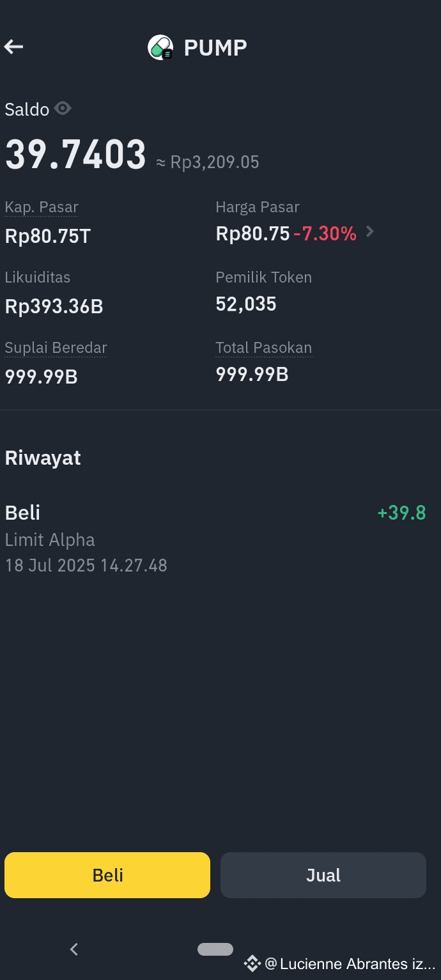Open the Beli history entry
The height and width of the screenshot is (980, 441).
point(215,539)
